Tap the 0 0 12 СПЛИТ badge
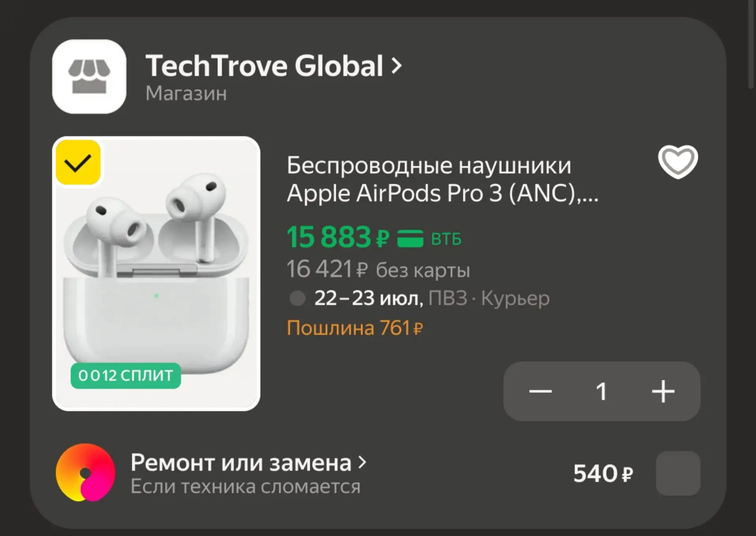This screenshot has height=536, width=756. point(126,376)
